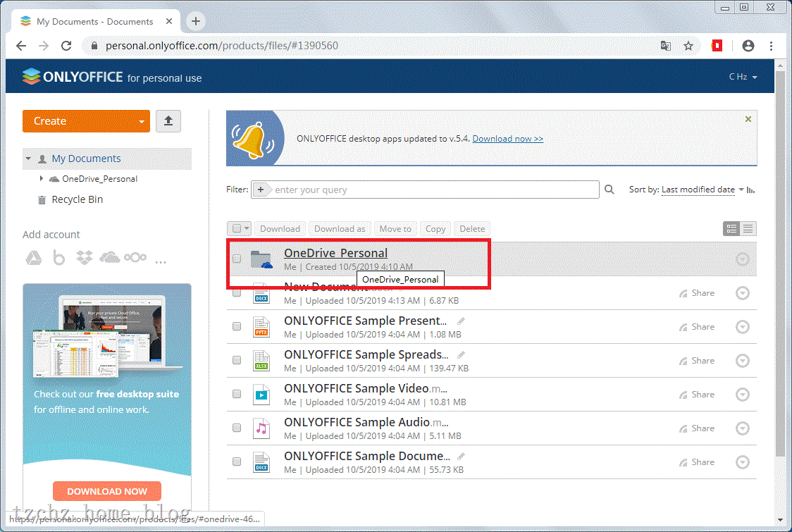792x532 pixels.
Task: Open the Chrome profile avatar icon
Action: tap(748, 46)
